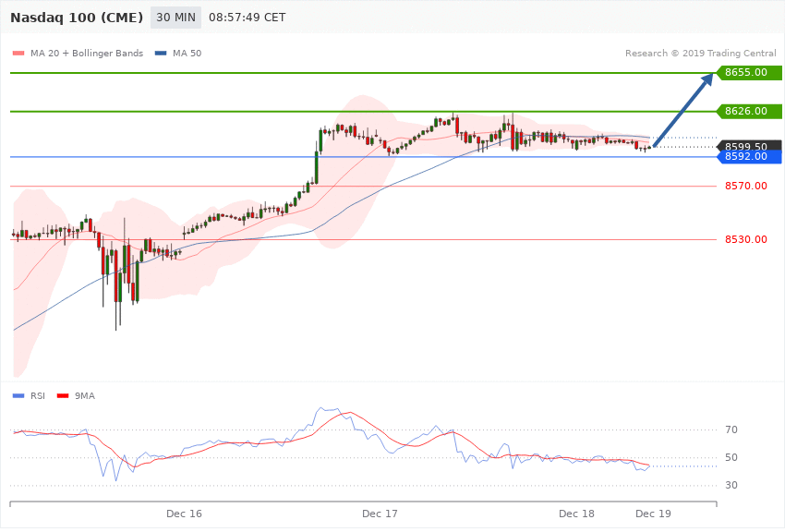785x532 pixels.
Task: Select the 30 MIN timeframe label
Action: click(175, 18)
